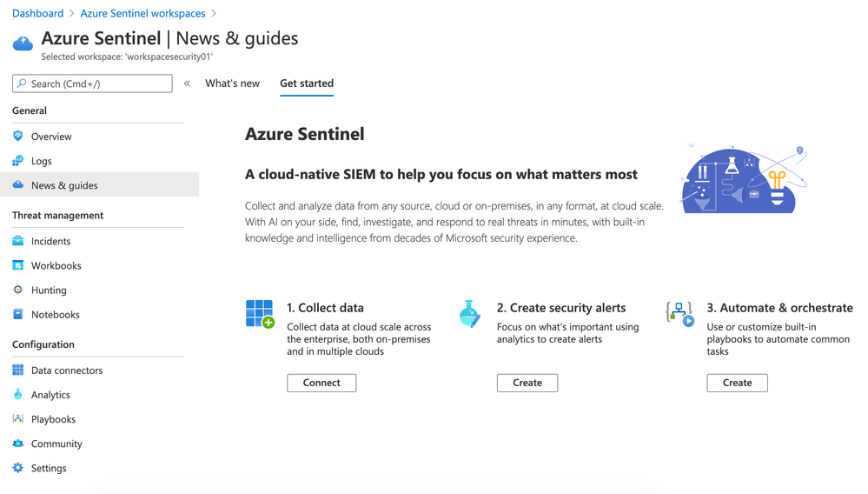The height and width of the screenshot is (494, 868).
Task: Select News & guides menu item
Action: [x=100, y=185]
